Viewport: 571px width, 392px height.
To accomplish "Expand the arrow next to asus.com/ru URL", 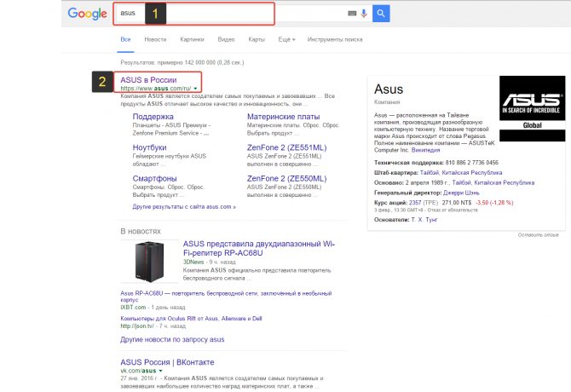I will click(195, 89).
